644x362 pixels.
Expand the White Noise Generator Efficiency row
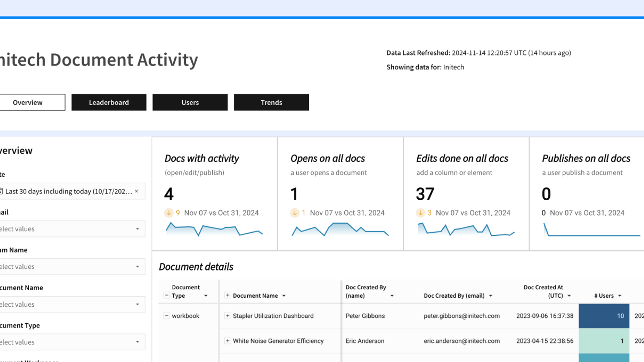[228, 341]
